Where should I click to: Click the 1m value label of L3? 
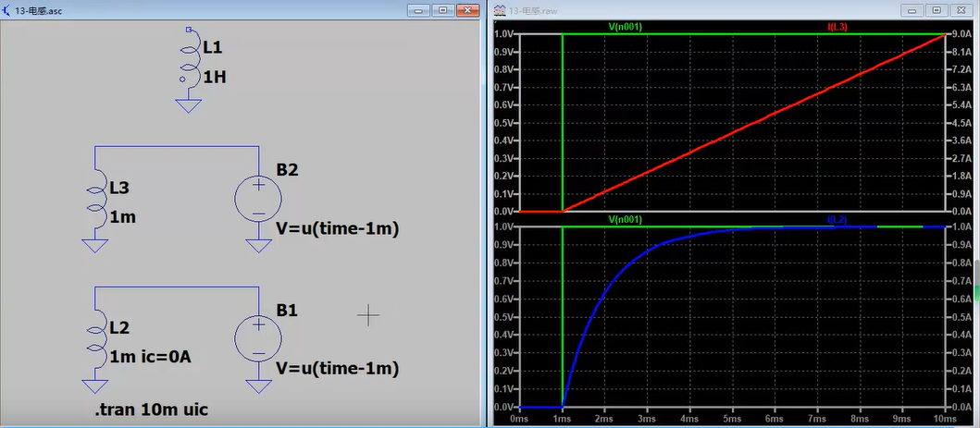tap(122, 218)
